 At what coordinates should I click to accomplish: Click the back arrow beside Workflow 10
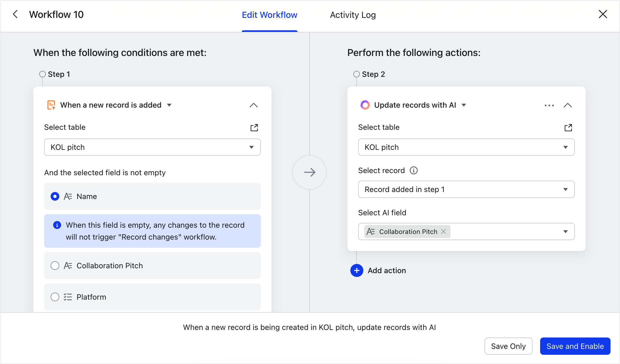tap(15, 14)
